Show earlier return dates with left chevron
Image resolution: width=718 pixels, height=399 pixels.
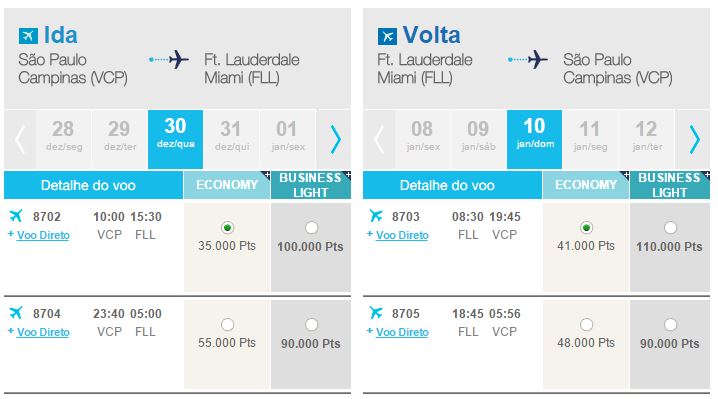(379, 139)
